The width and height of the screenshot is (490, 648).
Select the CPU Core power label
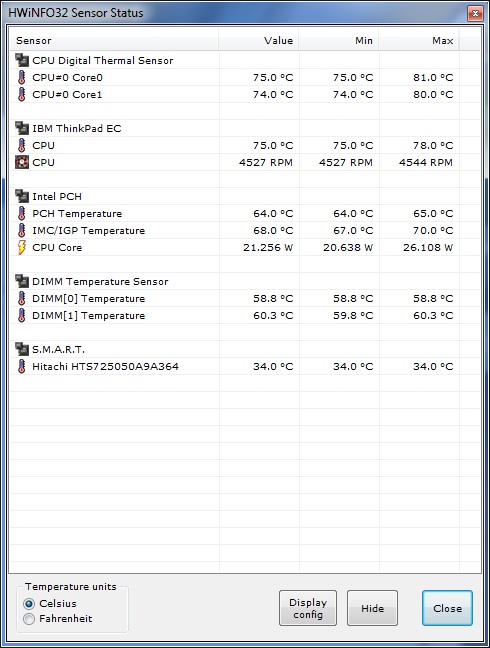click(57, 248)
